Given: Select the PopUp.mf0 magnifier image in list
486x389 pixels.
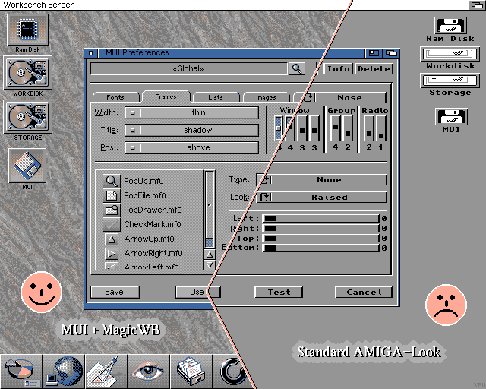Looking at the screenshot, I should pyautogui.click(x=111, y=181).
